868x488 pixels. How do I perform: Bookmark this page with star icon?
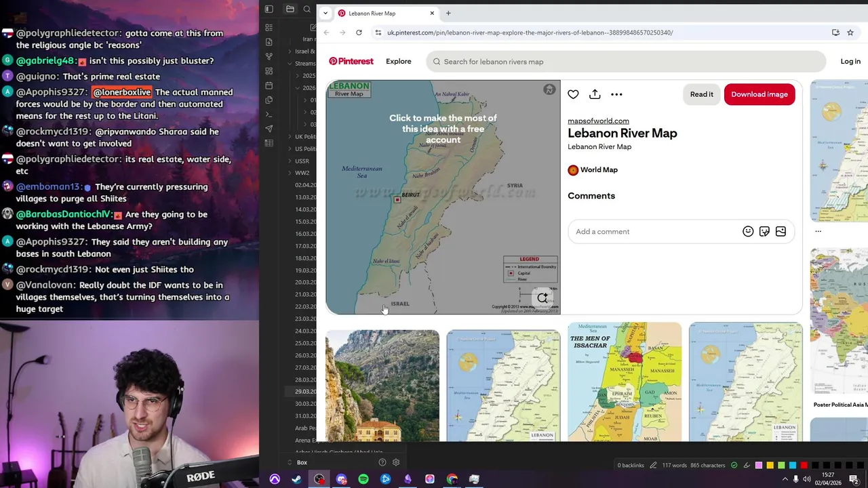click(x=850, y=33)
